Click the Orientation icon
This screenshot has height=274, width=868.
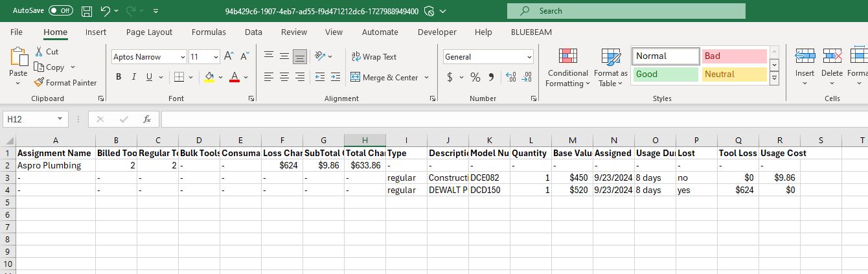click(319, 56)
